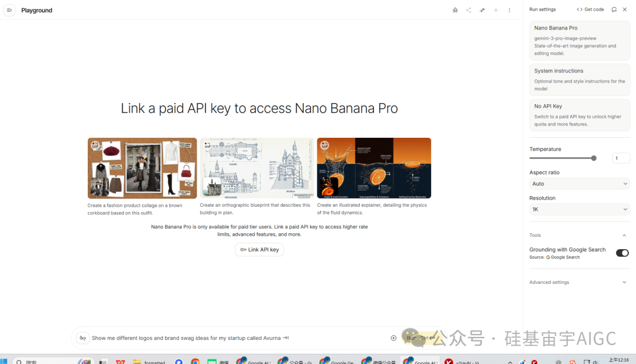Close the Run settings panel
This screenshot has width=636, height=364.
tap(625, 9)
